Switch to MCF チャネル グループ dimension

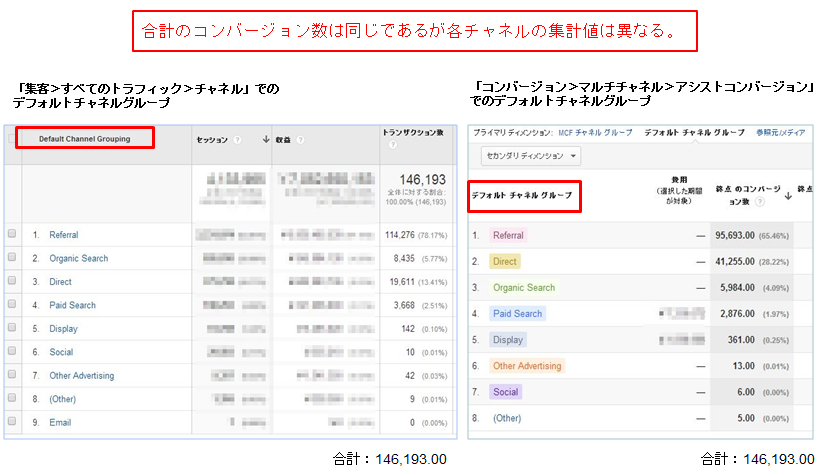595,132
